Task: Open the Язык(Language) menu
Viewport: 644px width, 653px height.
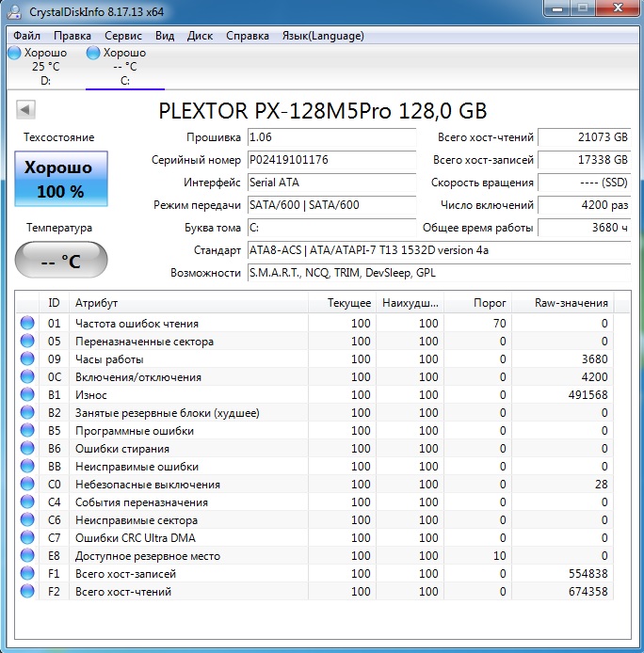Action: point(323,36)
